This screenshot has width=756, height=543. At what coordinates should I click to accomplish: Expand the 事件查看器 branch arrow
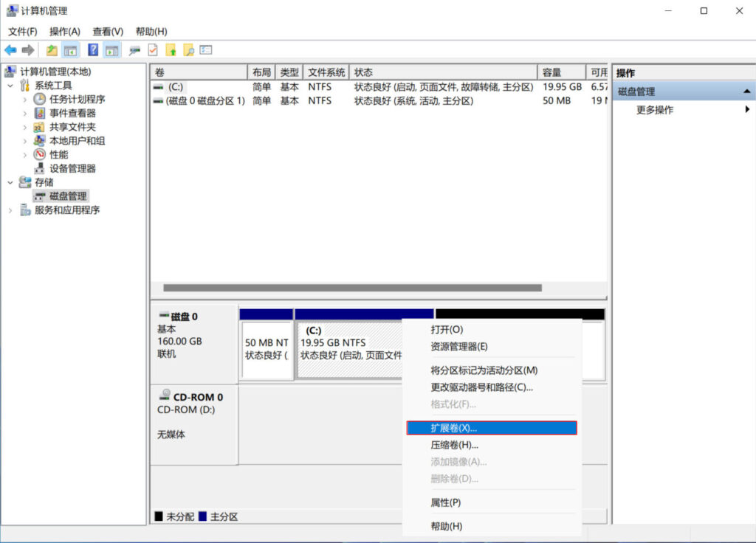coord(25,114)
